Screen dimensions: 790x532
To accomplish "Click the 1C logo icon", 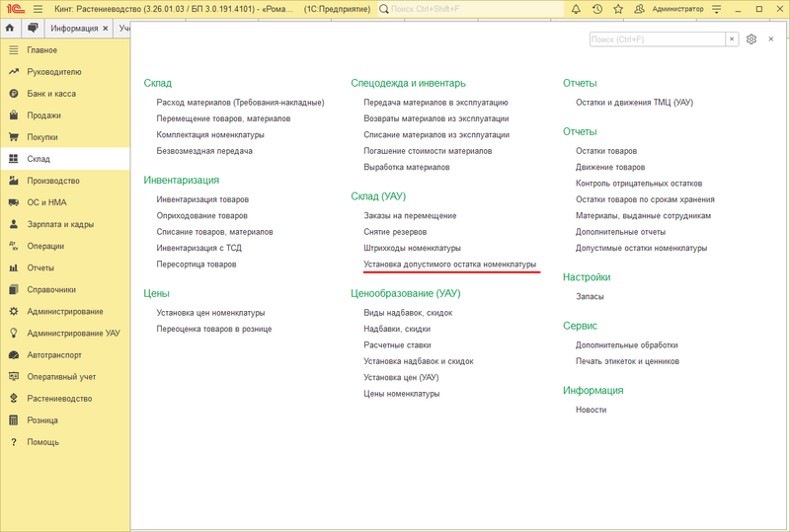I will 16,9.
